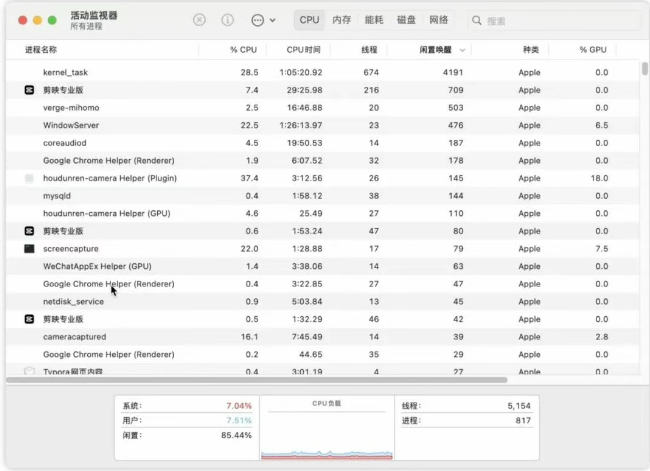This screenshot has width=650, height=471.
Task: Click the 剪映专业版 icon in the 7.4% CPU row
Action: tap(29, 90)
